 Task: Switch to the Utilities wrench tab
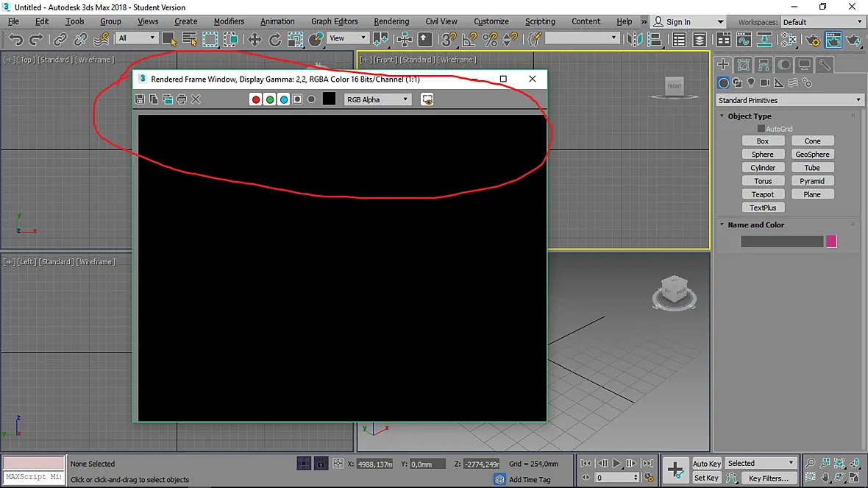click(x=825, y=65)
